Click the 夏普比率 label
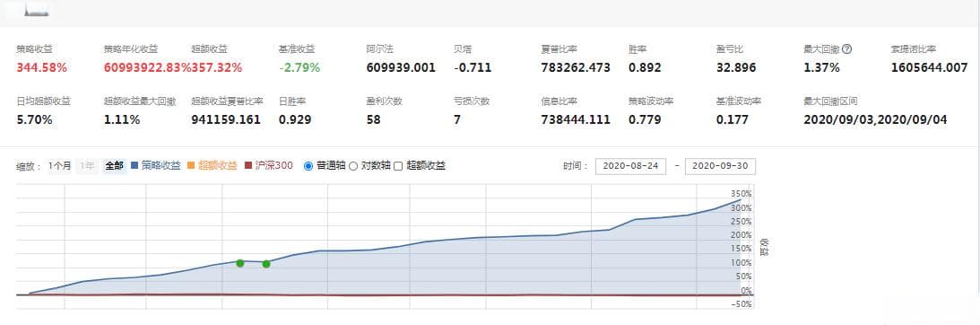The image size is (980, 325). tap(559, 48)
